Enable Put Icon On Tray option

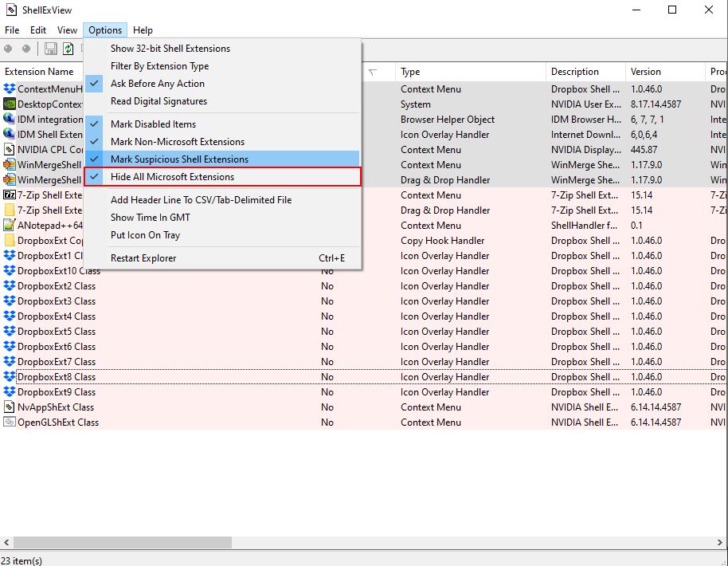[x=222, y=235]
